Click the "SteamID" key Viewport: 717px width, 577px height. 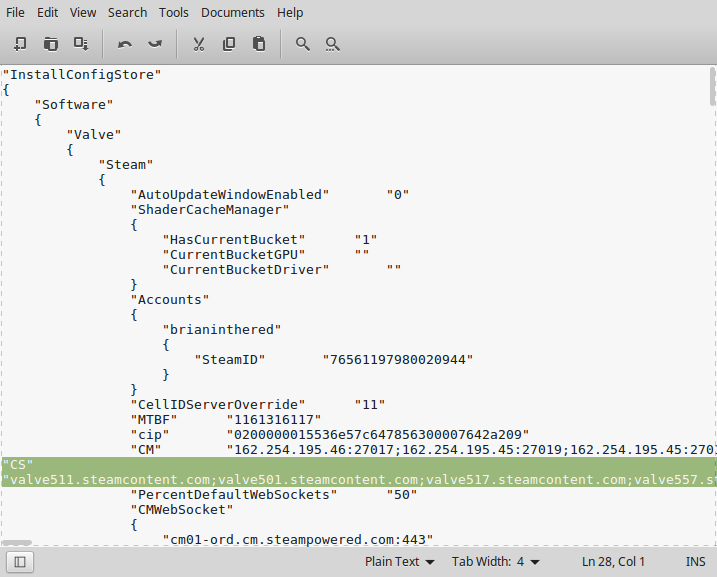tap(230, 360)
